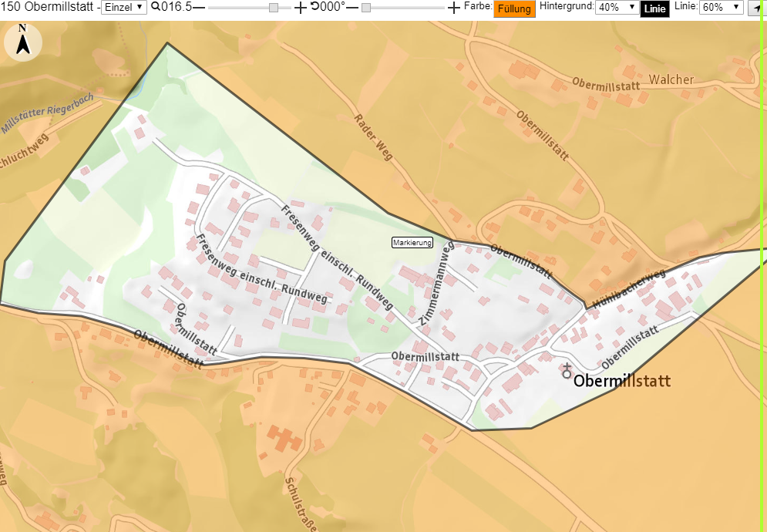Click the rotation slider handle
767x532 pixels.
pos(366,8)
